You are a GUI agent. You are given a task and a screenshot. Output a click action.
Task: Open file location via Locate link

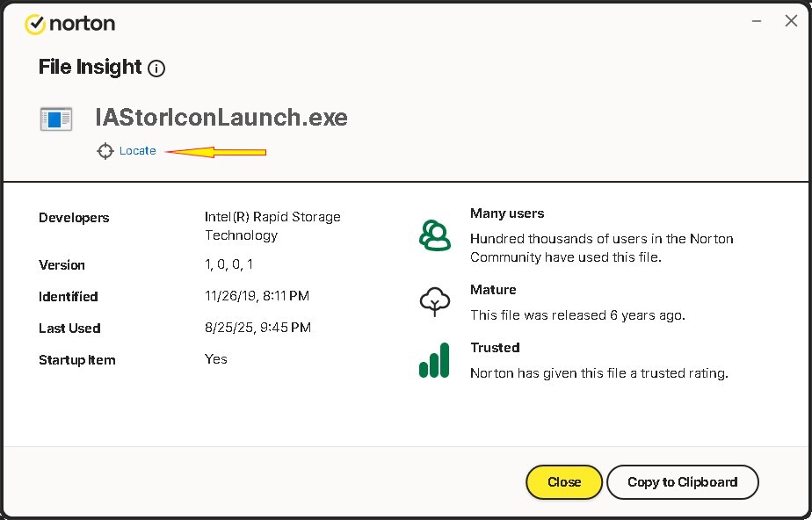[138, 151]
